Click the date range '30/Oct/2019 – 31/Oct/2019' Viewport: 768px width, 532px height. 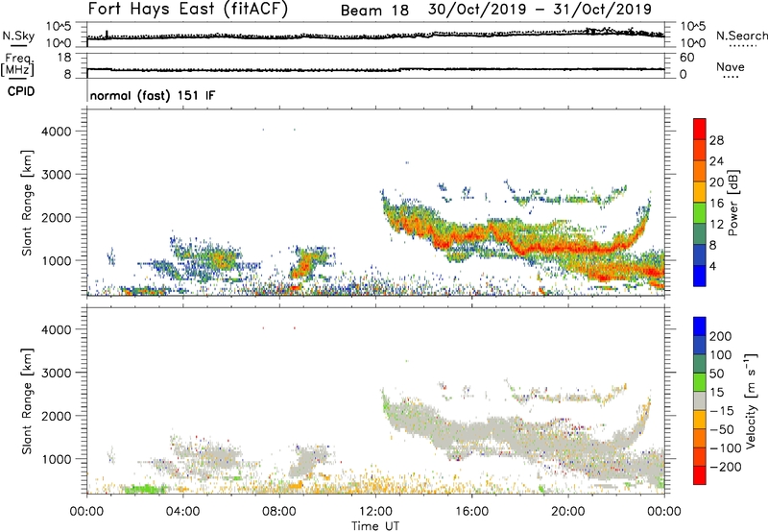point(540,9)
